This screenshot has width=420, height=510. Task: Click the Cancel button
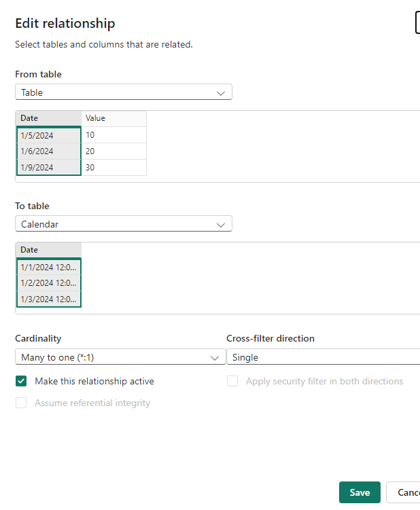point(403,492)
